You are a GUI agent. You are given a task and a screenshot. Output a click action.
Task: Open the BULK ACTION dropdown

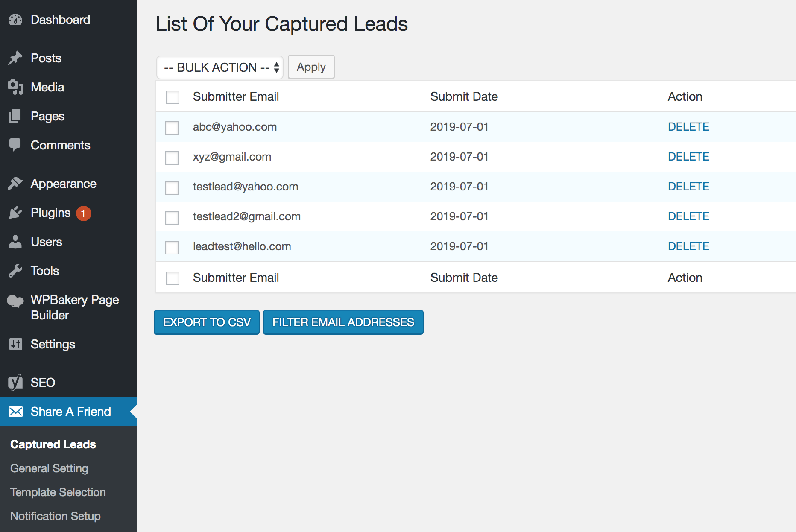pos(220,67)
